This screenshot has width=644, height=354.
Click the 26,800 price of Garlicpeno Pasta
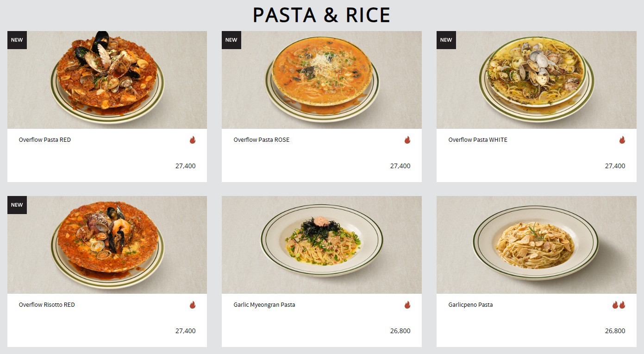pyautogui.click(x=615, y=331)
